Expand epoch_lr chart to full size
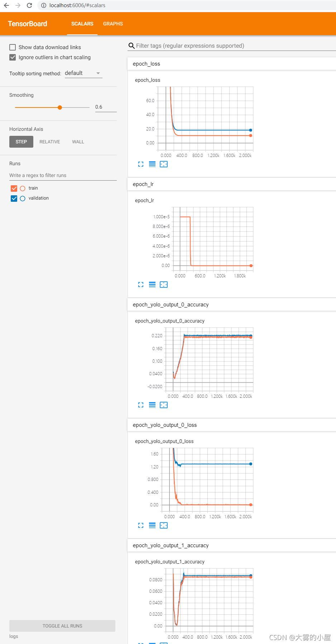The image size is (336, 644). tap(141, 285)
